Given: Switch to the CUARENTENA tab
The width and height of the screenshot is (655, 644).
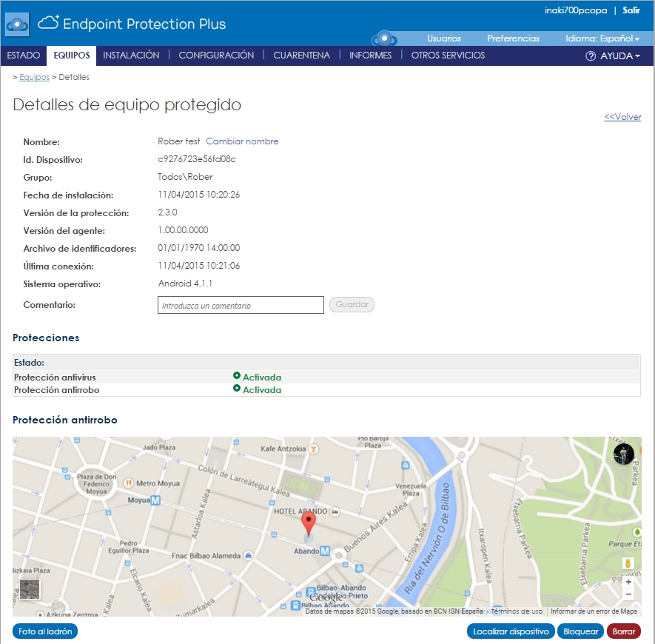Looking at the screenshot, I should click(x=302, y=56).
